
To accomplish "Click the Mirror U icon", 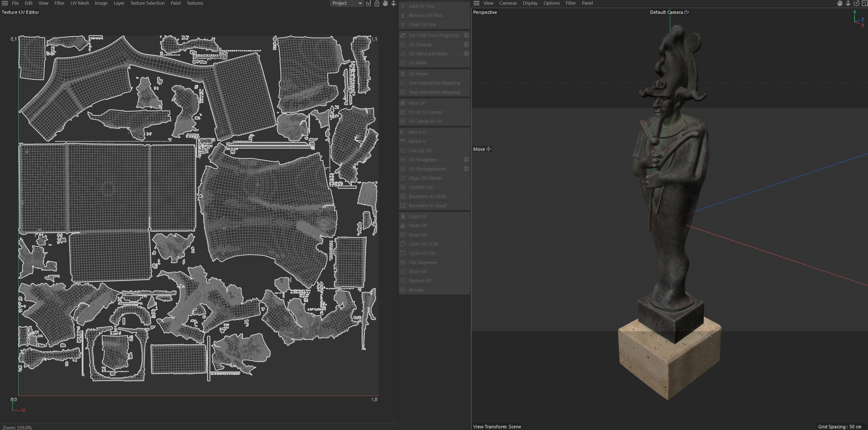I will tap(403, 132).
